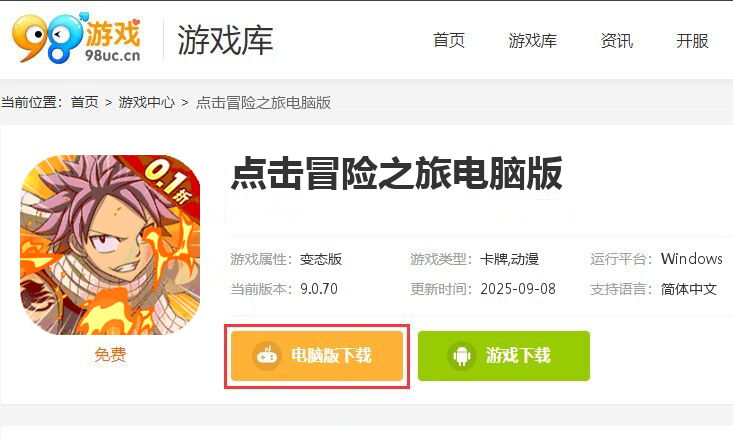Click the 游戏库 header title
This screenshot has height=441, width=733.
tap(225, 40)
